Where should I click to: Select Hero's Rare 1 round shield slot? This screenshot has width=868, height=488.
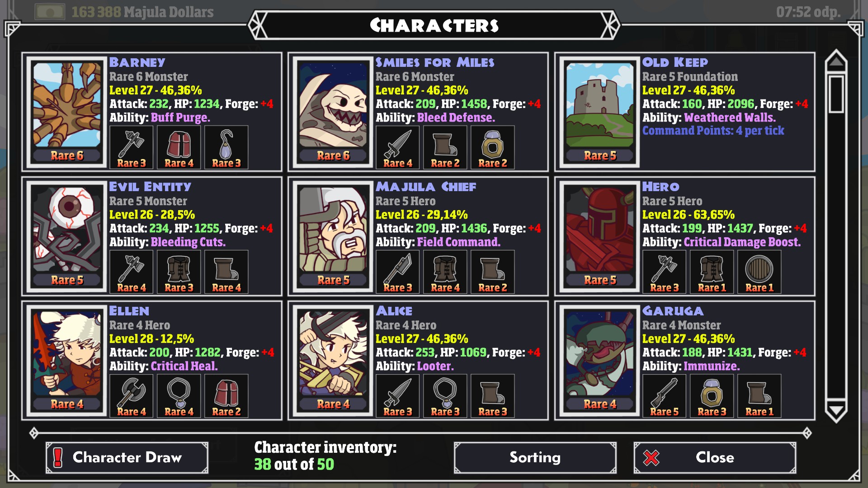point(759,272)
